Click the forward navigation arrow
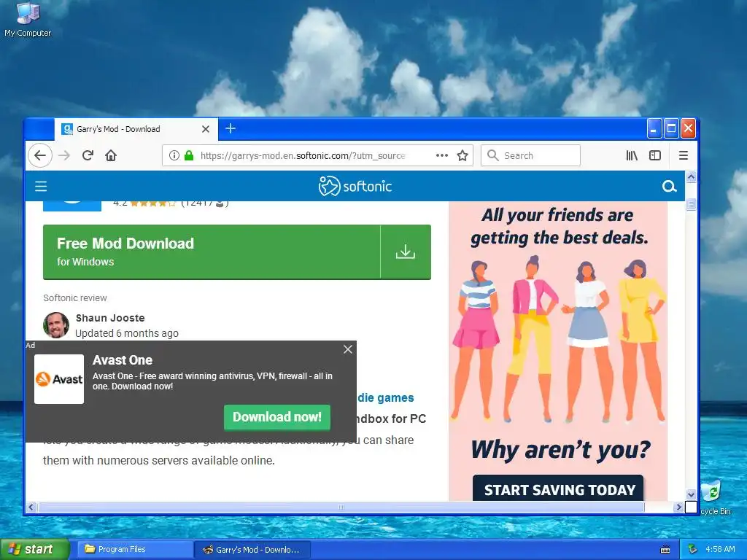 [x=64, y=156]
